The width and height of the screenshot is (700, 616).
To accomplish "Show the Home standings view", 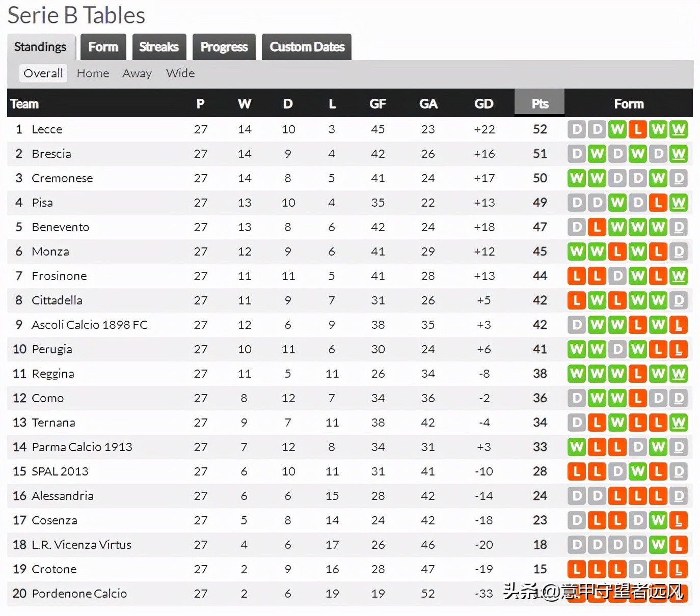I will (93, 73).
